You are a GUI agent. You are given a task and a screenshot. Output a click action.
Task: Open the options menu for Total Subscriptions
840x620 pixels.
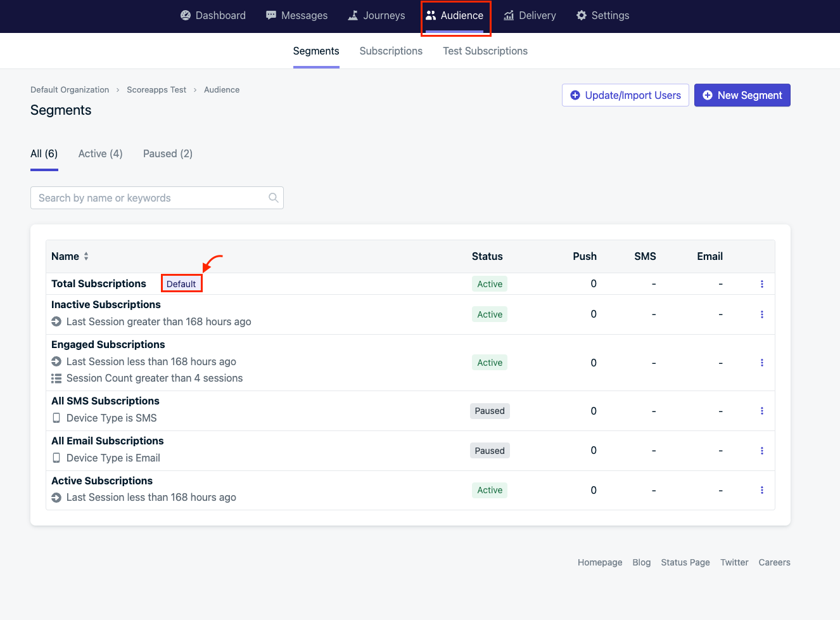point(762,284)
